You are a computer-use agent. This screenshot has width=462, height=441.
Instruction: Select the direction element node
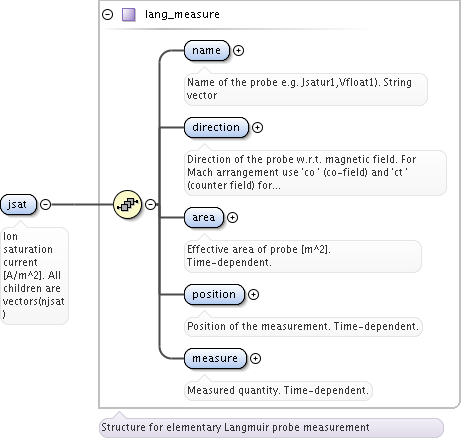[216, 127]
